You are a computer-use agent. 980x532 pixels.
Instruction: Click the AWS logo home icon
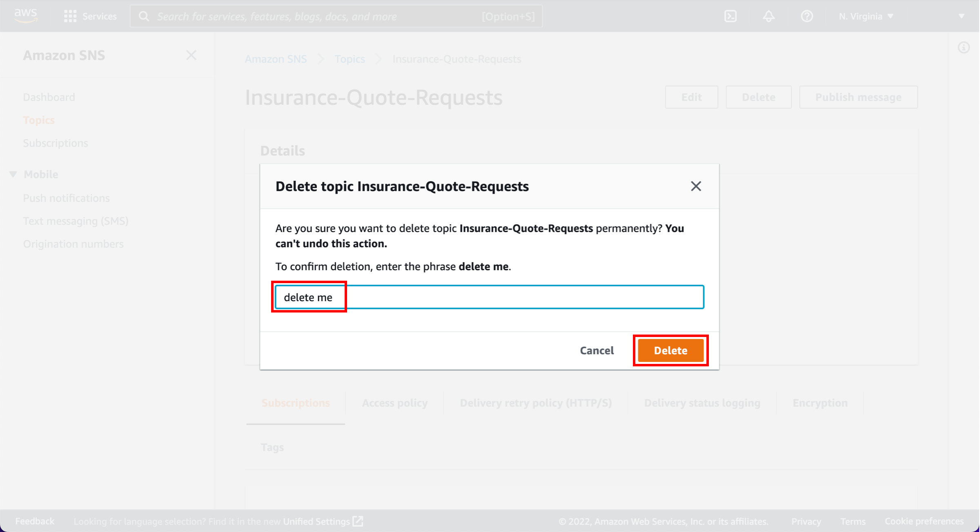[26, 16]
